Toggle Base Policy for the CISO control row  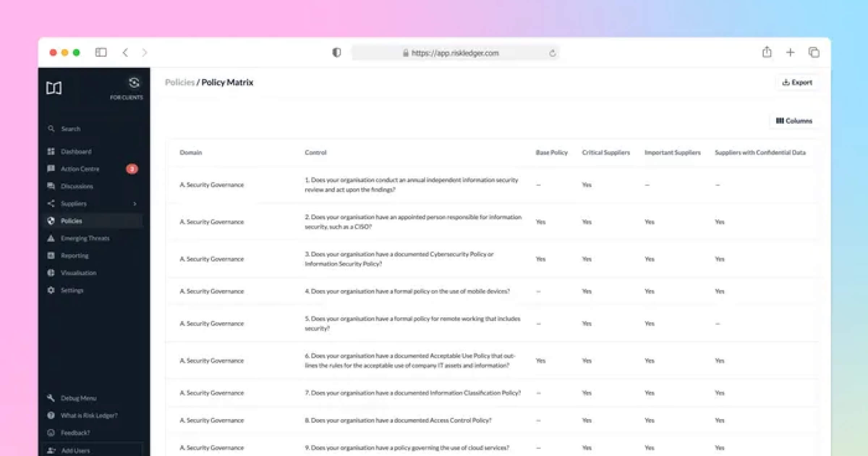pyautogui.click(x=541, y=222)
